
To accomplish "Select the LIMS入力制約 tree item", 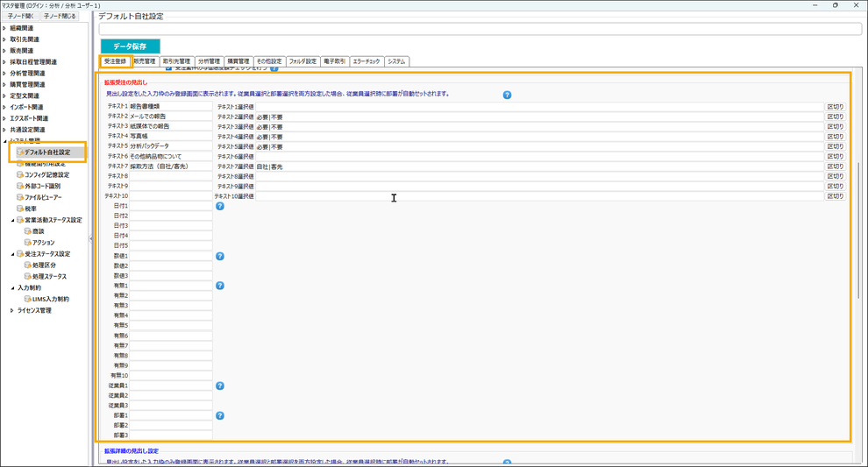I will (x=51, y=299).
